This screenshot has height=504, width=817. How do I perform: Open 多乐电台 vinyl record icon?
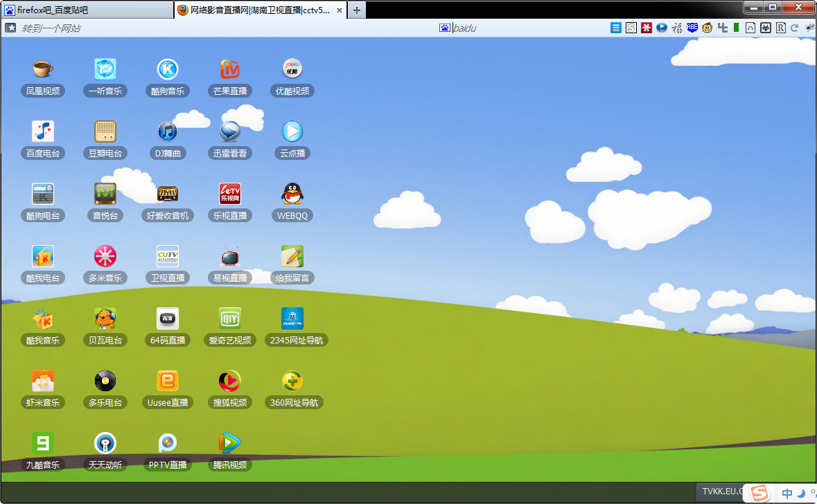[x=105, y=381]
